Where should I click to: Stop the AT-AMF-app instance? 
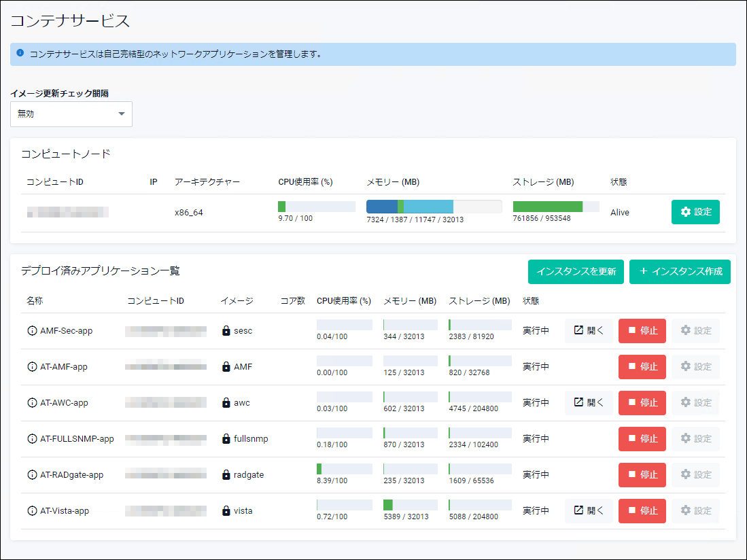coord(642,367)
